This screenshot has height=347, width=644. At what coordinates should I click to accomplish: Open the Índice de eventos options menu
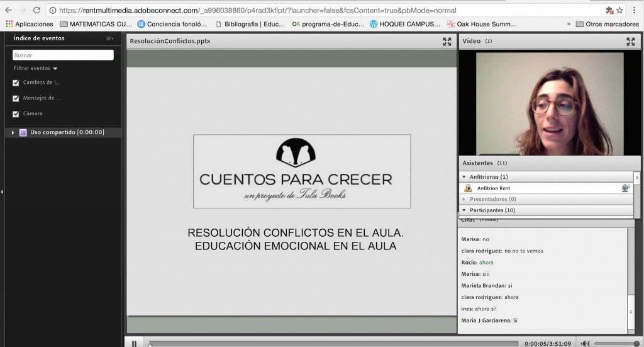click(x=109, y=38)
